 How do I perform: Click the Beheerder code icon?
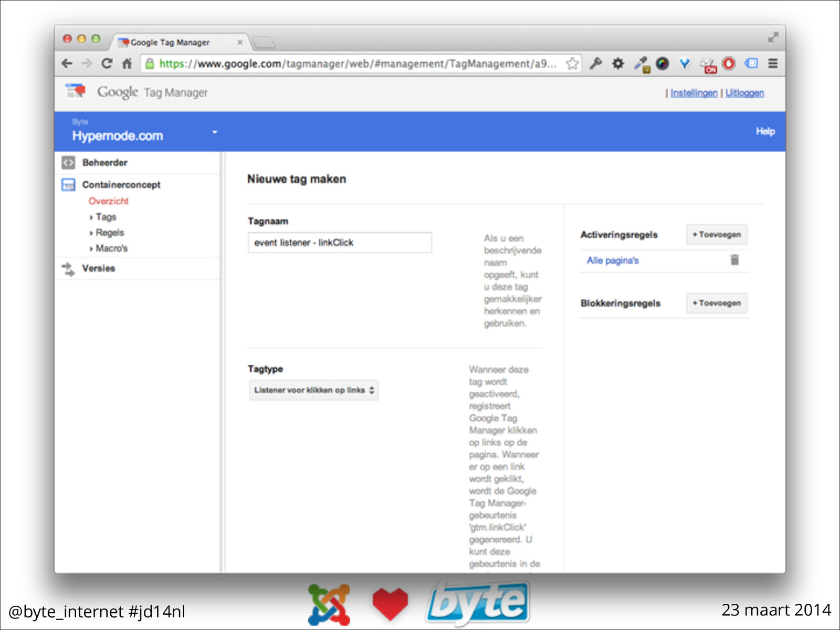pos(68,163)
